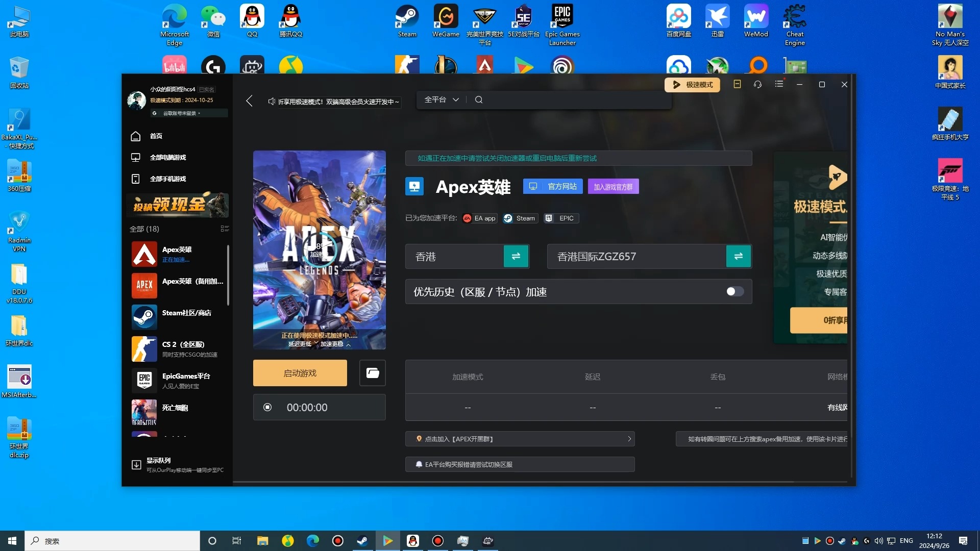Click volume icon in system tray
The height and width of the screenshot is (551, 980).
(878, 541)
